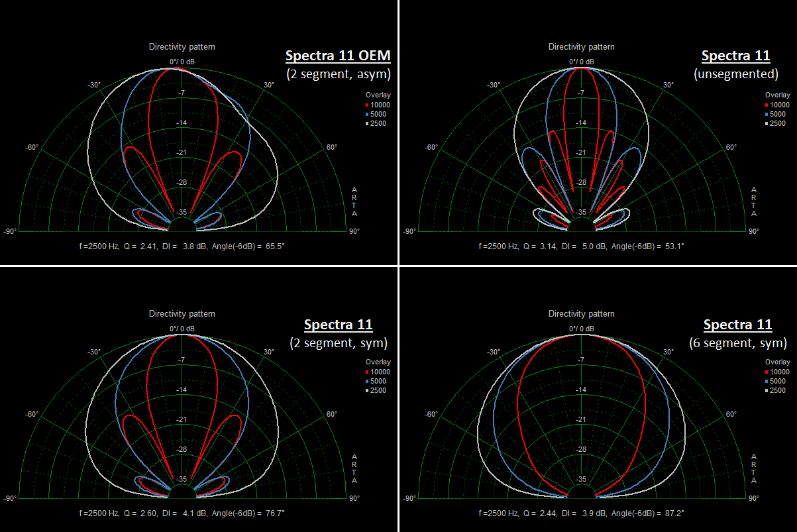Click the '-60°' label in unsegmented plot
Screen dimensions: 797x532
click(x=431, y=147)
